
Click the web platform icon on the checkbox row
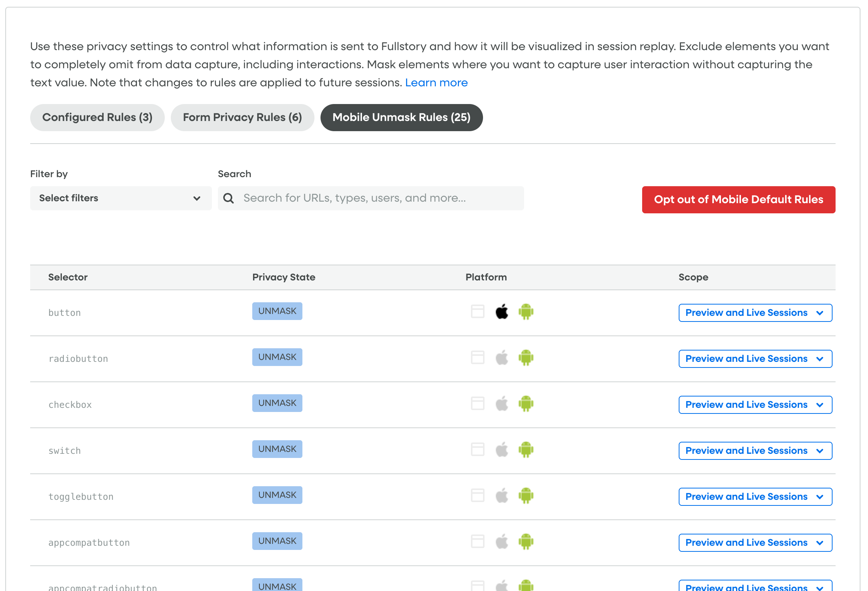coord(477,404)
